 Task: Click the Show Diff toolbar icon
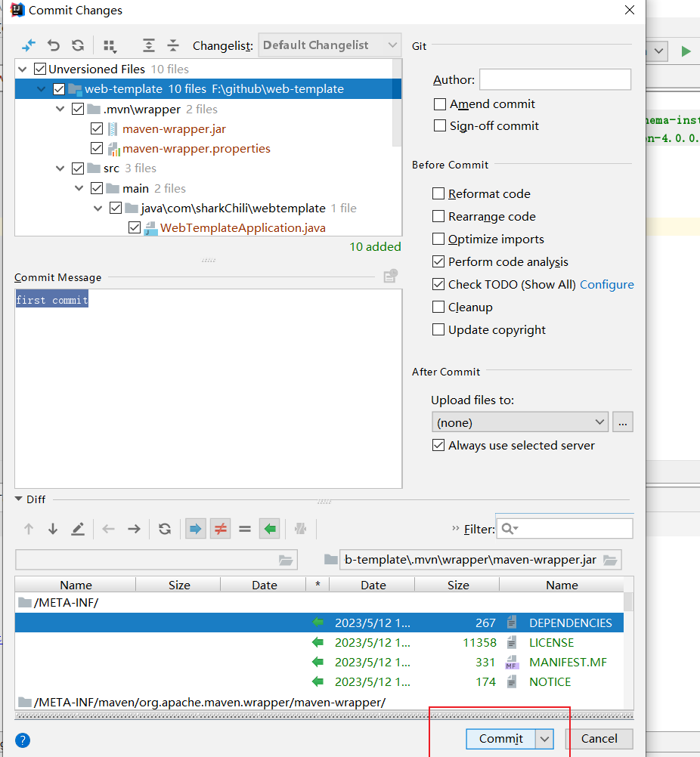(29, 45)
